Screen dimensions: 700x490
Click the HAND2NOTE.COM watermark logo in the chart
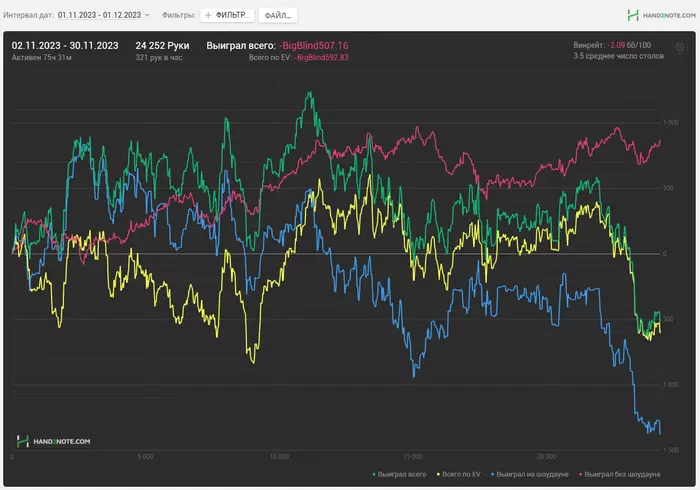(x=54, y=441)
